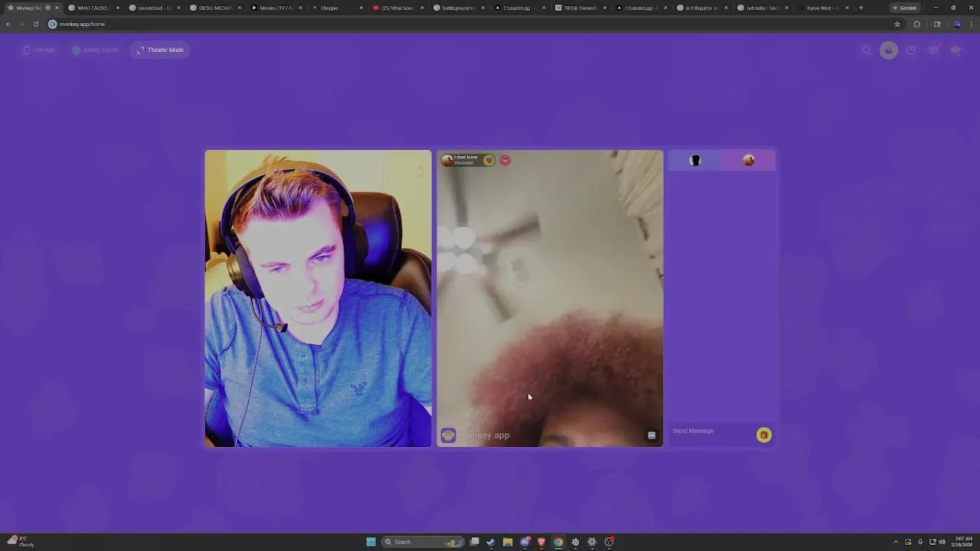Open the history clock icon in header

(911, 51)
